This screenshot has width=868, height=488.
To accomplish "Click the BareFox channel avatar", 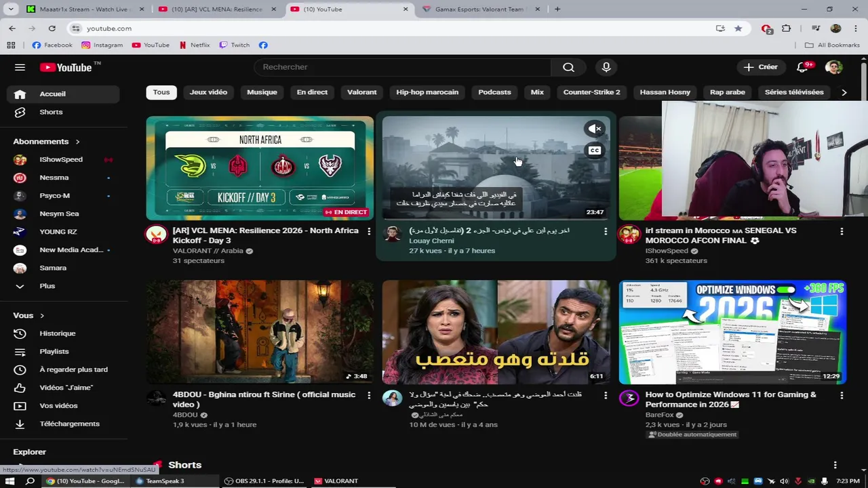I will coord(629,399).
